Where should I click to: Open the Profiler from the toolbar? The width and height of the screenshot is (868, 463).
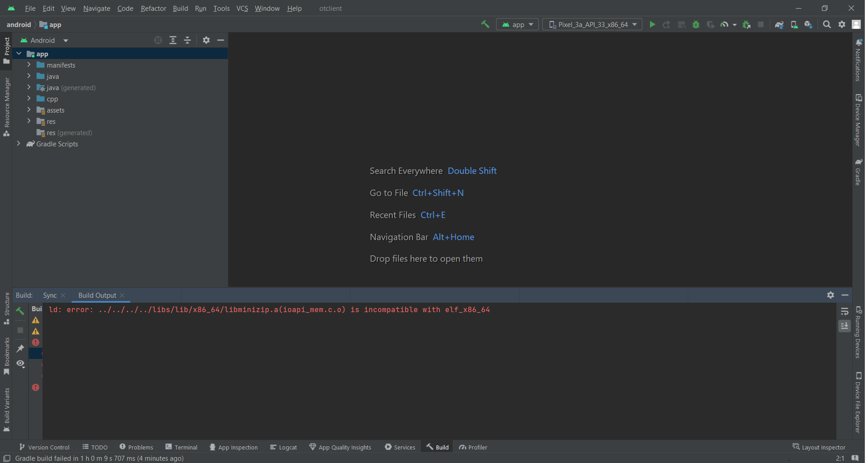(724, 24)
